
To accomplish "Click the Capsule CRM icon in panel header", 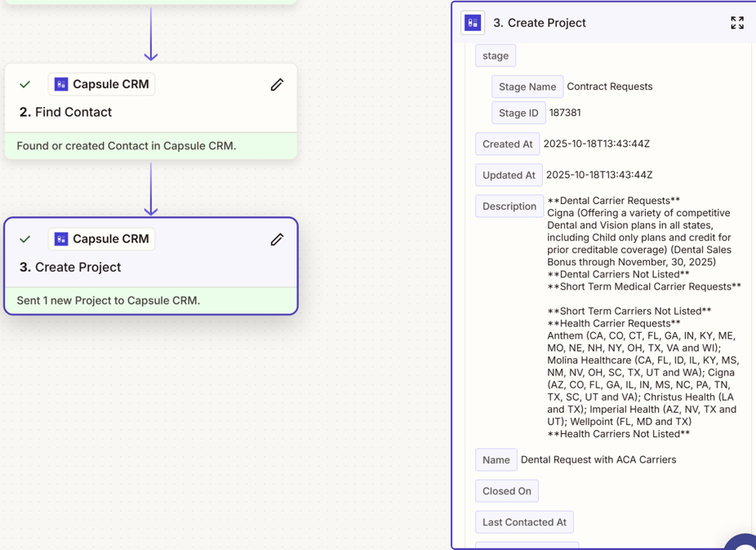I will (473, 23).
